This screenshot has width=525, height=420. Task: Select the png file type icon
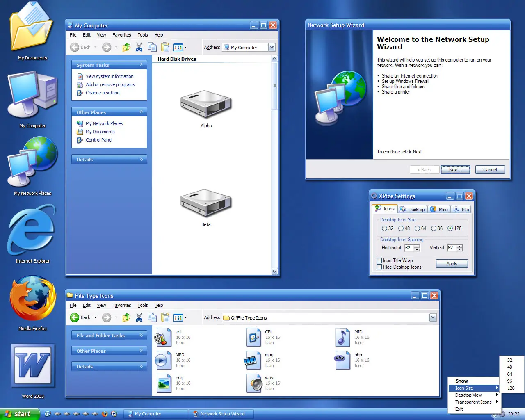coord(163,383)
